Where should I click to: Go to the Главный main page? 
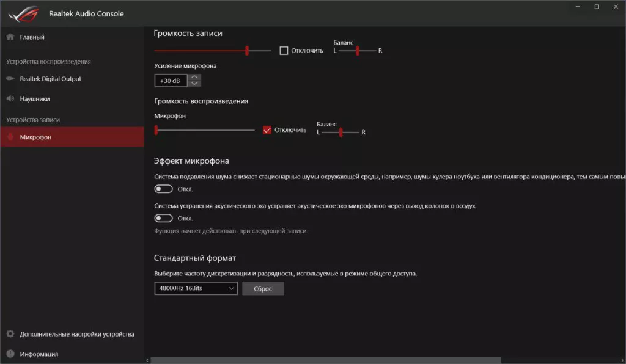coord(32,37)
